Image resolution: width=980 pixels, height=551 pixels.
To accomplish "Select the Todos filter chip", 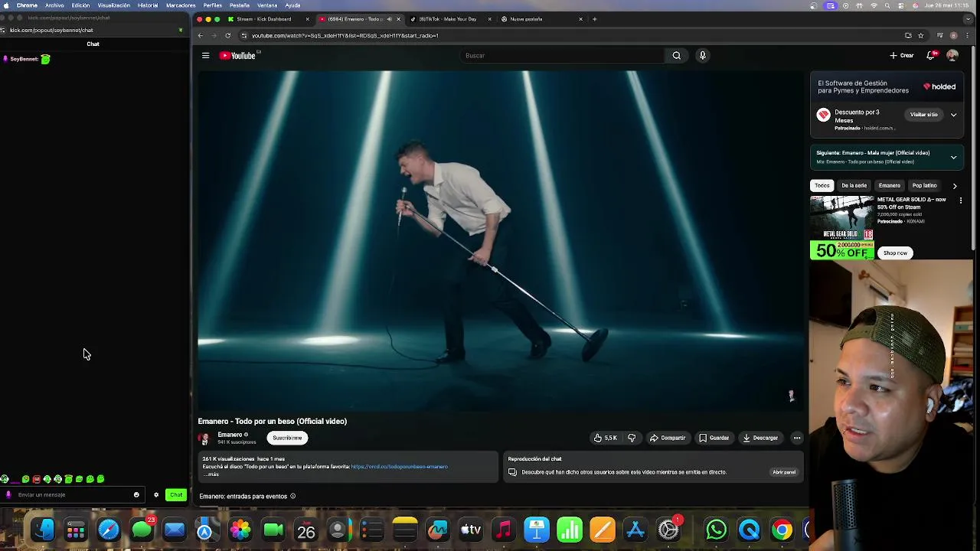I will pyautogui.click(x=822, y=185).
